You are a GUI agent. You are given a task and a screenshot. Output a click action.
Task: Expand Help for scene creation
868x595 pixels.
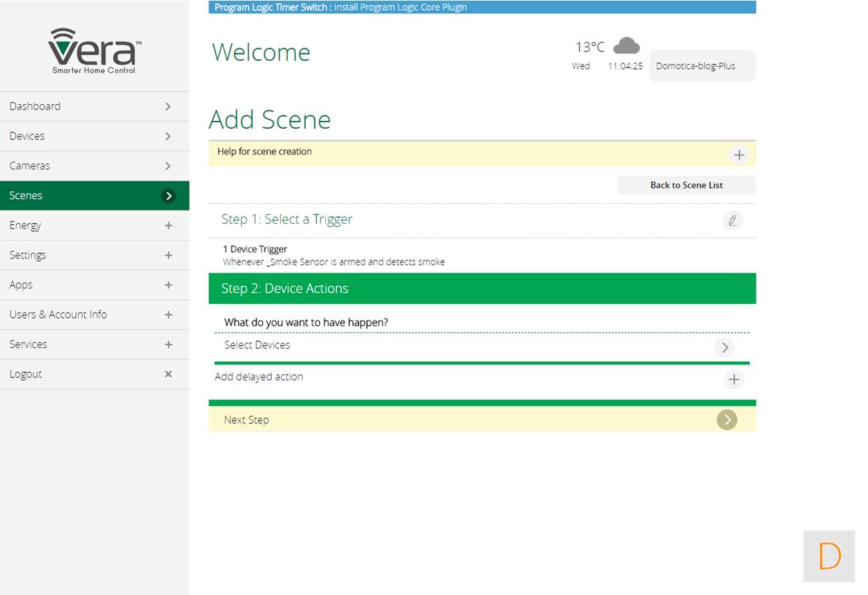(738, 155)
